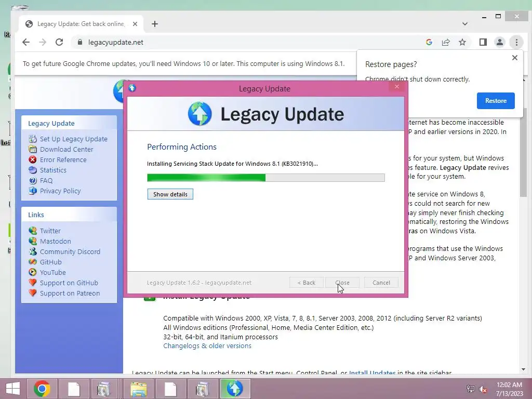
Task: Click the installer status text KB3021910
Action: pos(232,164)
